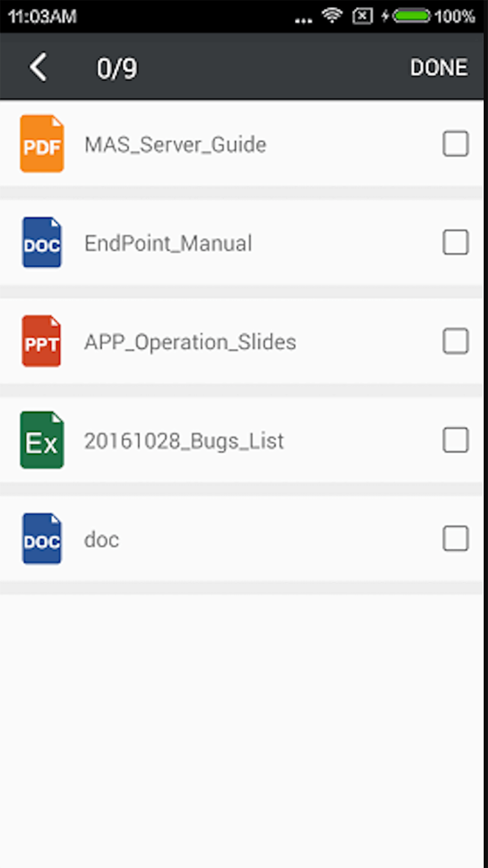
Task: Click the green Excel file icon
Action: point(42,440)
